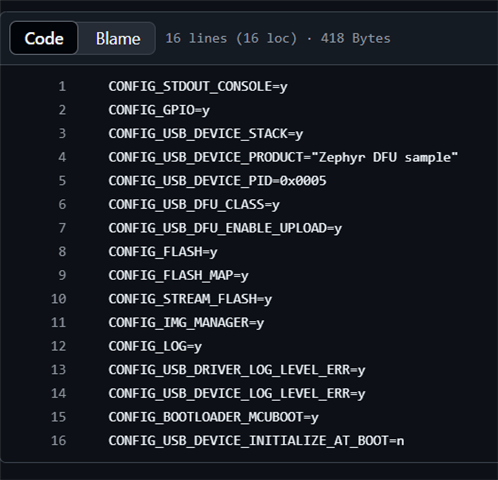Click the CONFIG_FLASH_MAP=y line
This screenshot has width=498, height=480.
point(178,276)
